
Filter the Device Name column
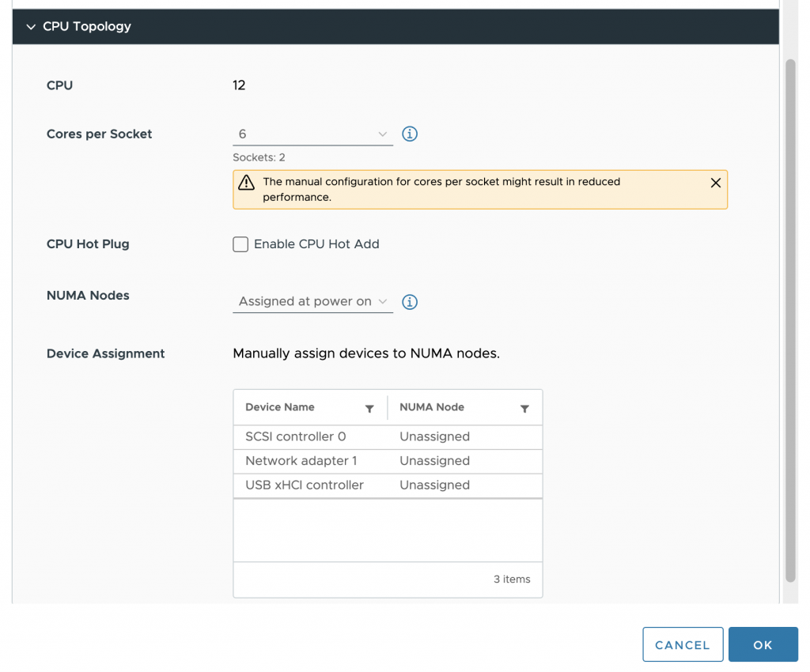369,409
